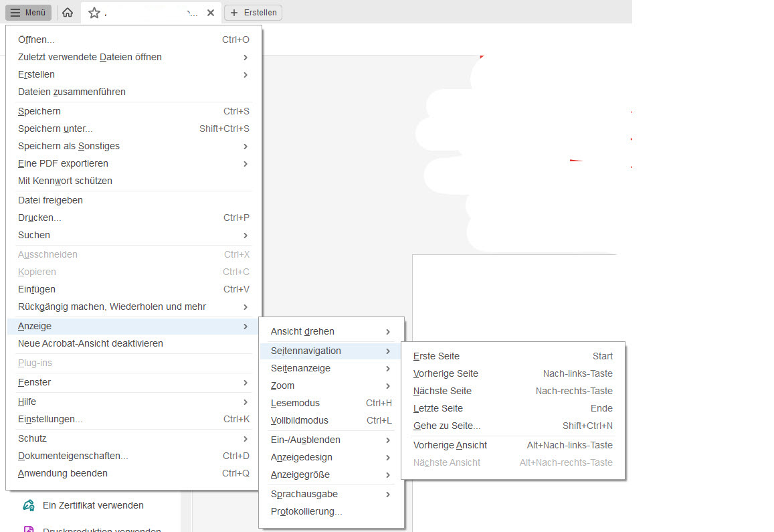
Task: Choose Öffnen... from the menu
Action: 133,39
